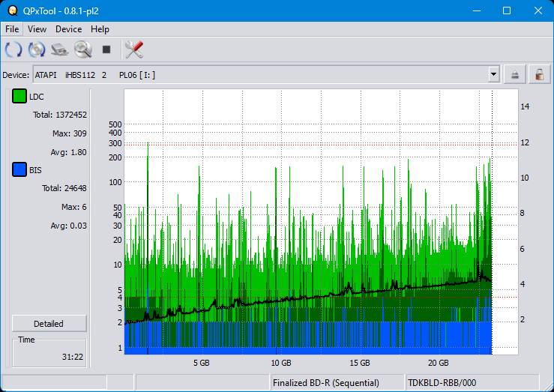Screen dimensions: 554x392
Task: Click the LDC Total: 1372452 value
Action: pyautogui.click(x=60, y=115)
